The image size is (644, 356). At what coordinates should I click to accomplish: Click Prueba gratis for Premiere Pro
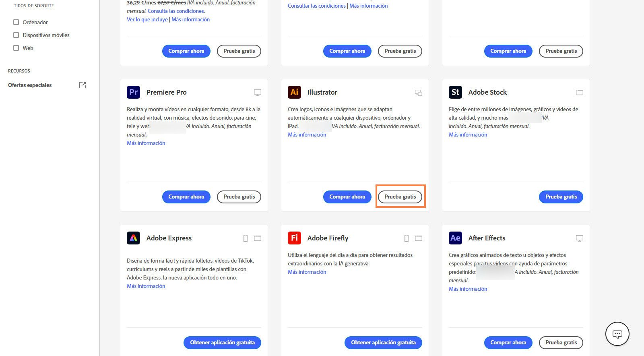239,197
